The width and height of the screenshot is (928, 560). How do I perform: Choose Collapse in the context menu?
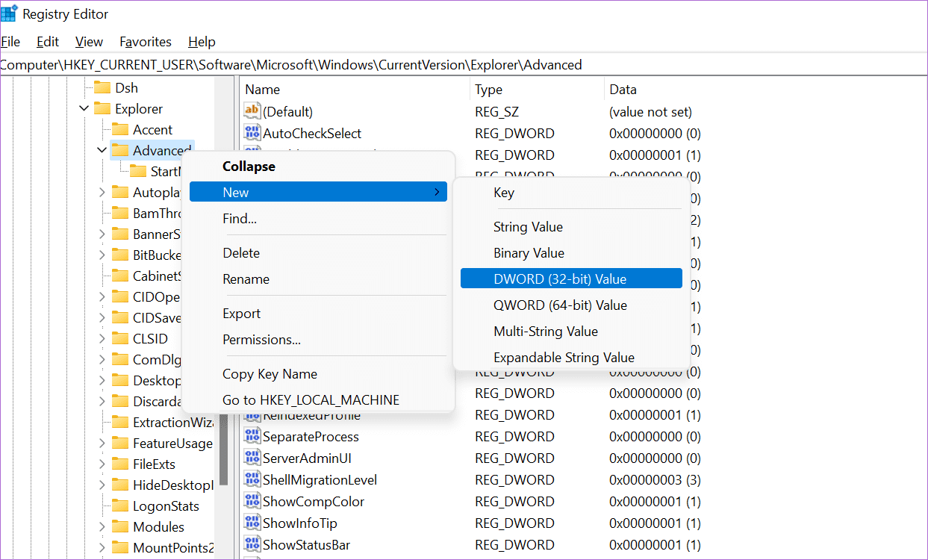coord(318,166)
